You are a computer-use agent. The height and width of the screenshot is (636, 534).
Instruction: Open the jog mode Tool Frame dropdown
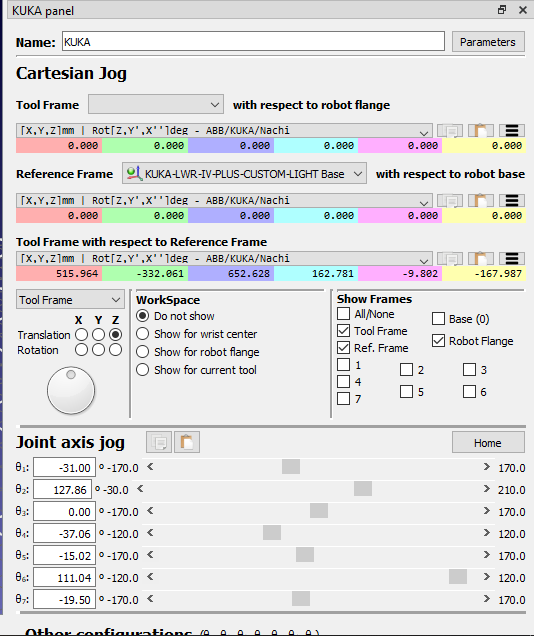click(x=70, y=300)
